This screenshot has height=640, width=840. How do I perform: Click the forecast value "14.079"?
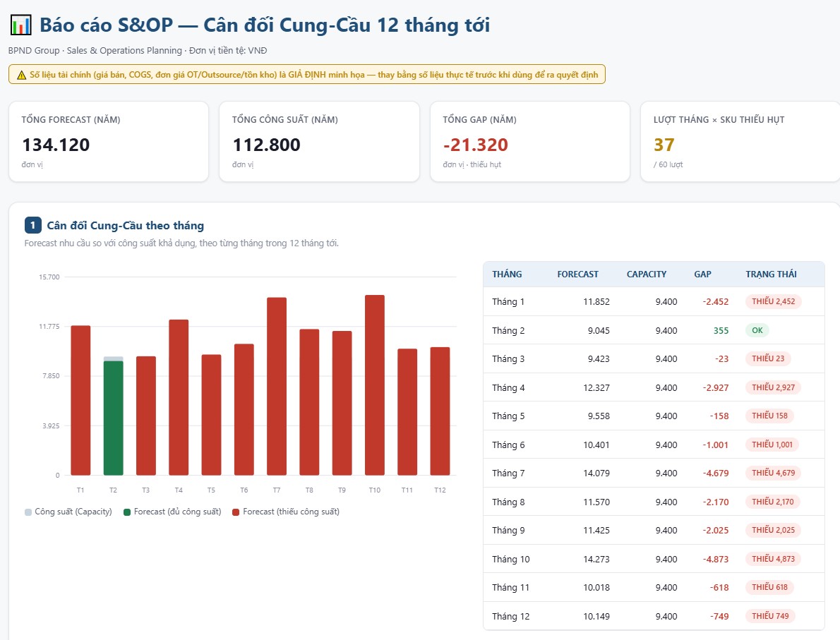click(596, 473)
